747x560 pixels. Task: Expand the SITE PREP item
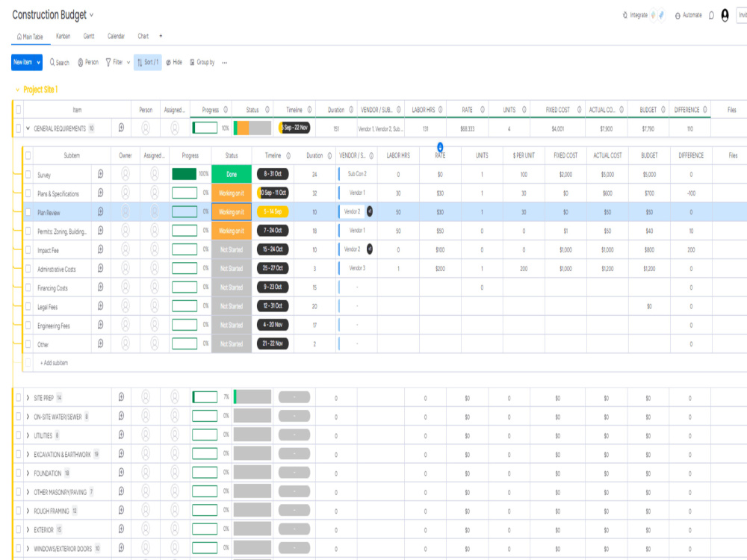point(28,397)
